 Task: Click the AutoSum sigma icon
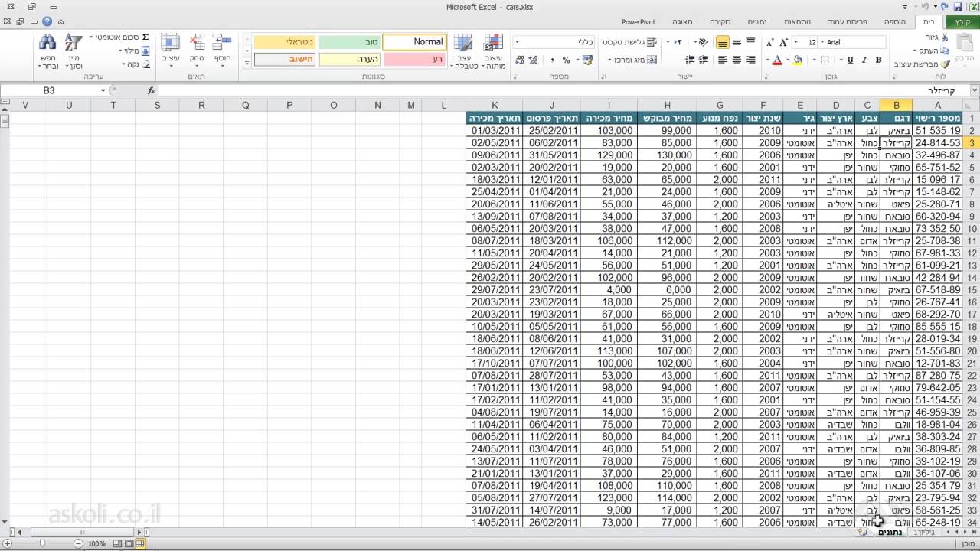[x=145, y=37]
